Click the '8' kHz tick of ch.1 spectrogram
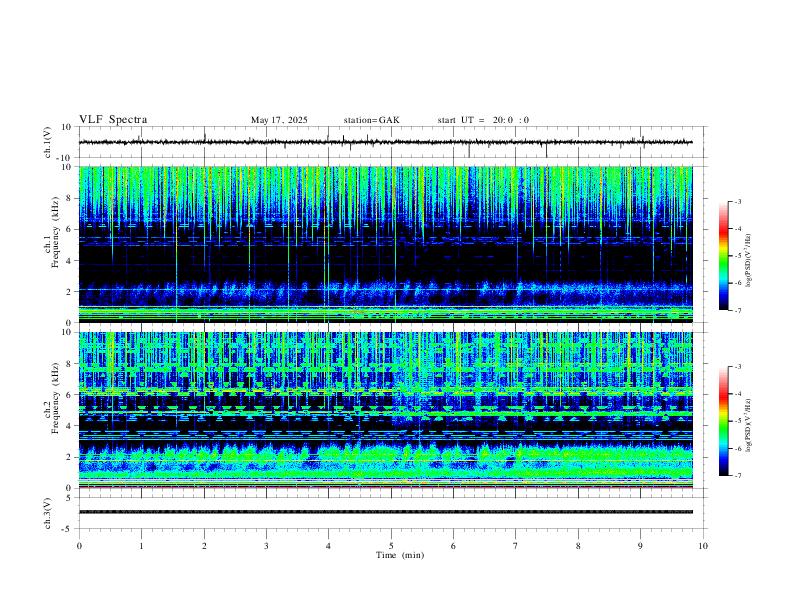Viewport: 792px width, 612px height. (x=69, y=198)
